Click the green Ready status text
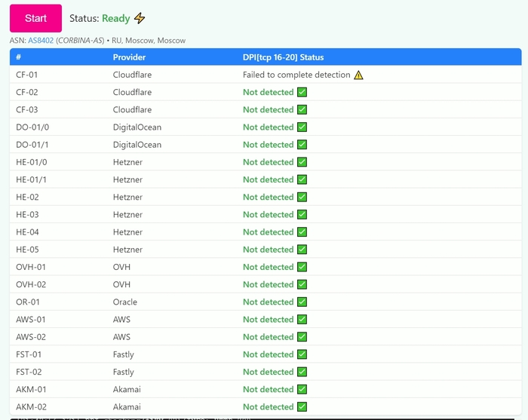This screenshot has height=420, width=528. pyautogui.click(x=116, y=19)
